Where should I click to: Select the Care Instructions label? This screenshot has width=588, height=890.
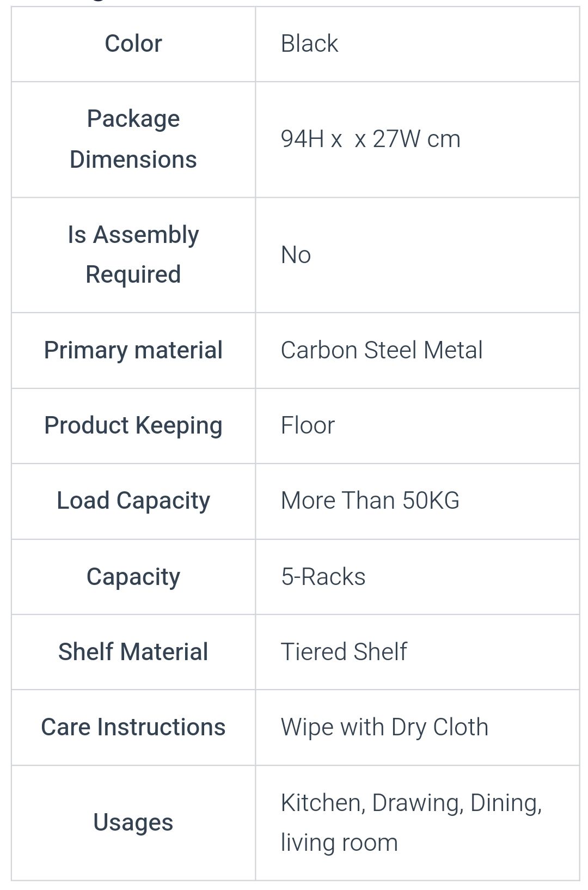[133, 727]
